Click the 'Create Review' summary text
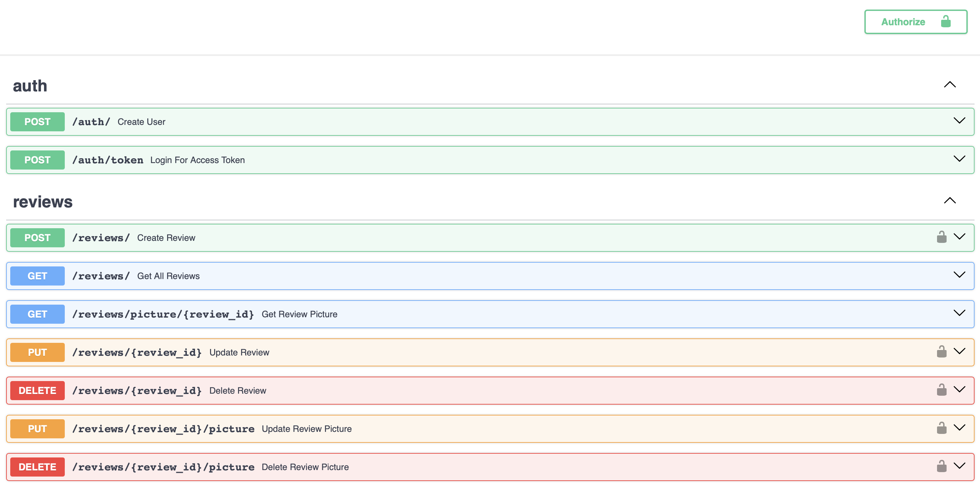This screenshot has width=980, height=496. [x=166, y=238]
